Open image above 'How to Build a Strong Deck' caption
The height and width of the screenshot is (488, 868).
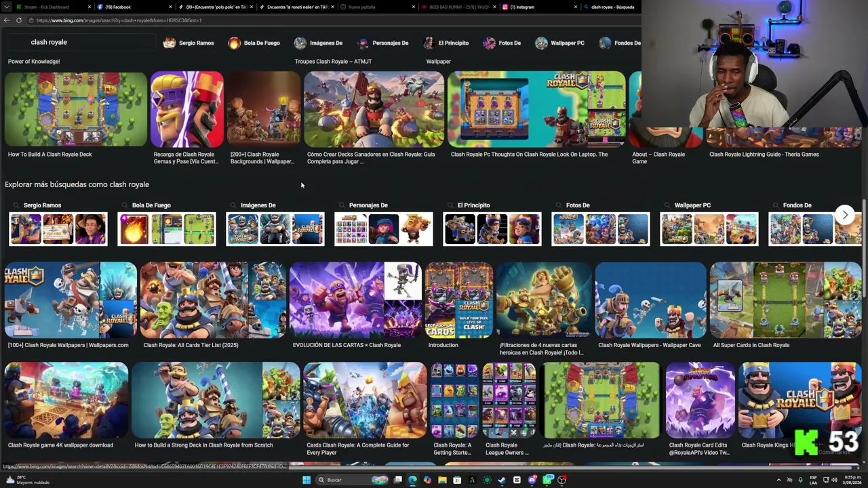click(x=216, y=401)
